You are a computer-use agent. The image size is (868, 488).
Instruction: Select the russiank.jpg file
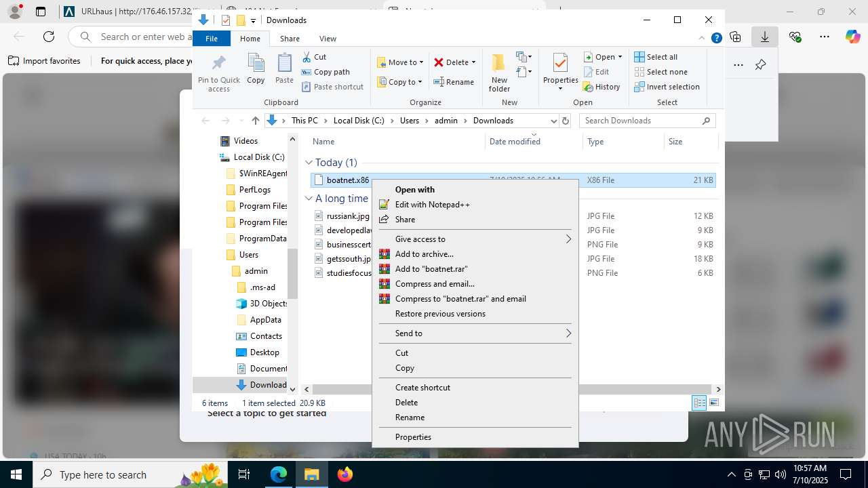pos(347,216)
